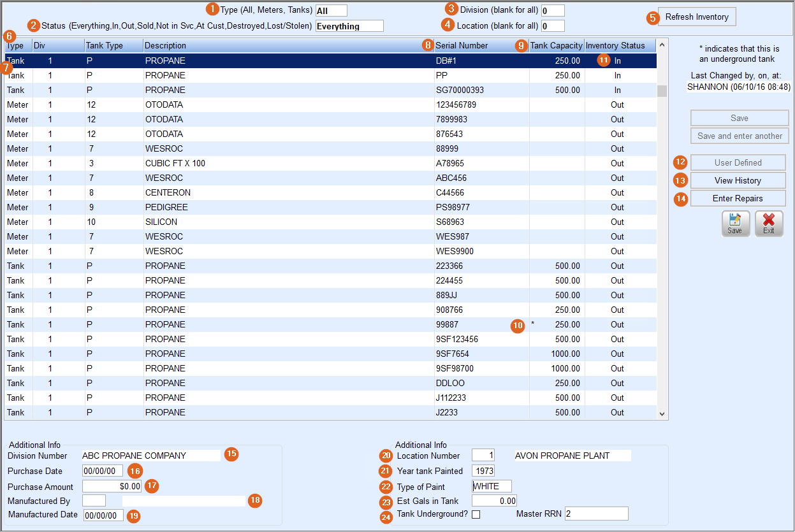Viewport: 795px width, 532px height.
Task: Select the CENTERON meter row
Action: pyautogui.click(x=331, y=192)
